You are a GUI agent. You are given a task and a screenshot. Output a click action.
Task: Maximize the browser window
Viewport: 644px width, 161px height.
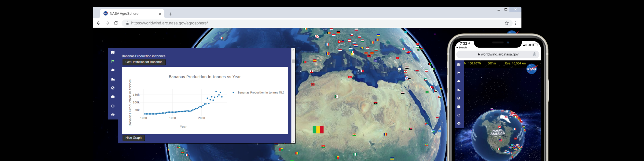[x=506, y=10]
